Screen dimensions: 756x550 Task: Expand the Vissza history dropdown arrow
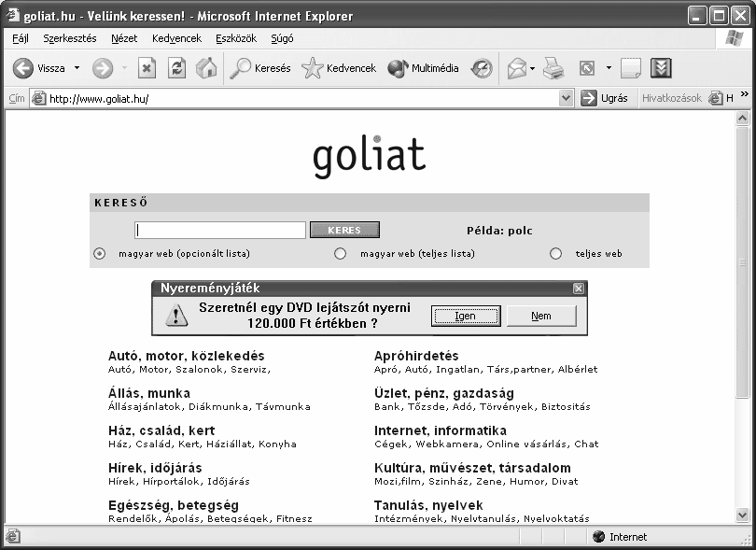(77, 68)
